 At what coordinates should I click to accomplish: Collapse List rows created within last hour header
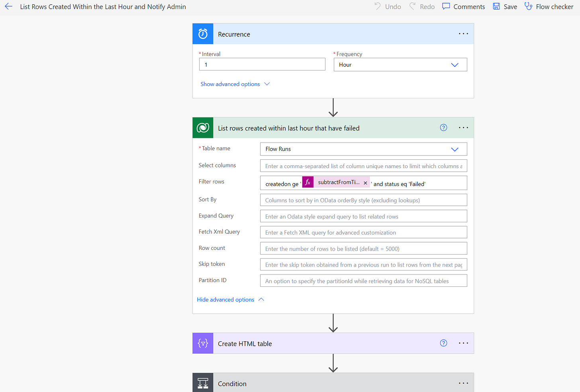coord(333,128)
